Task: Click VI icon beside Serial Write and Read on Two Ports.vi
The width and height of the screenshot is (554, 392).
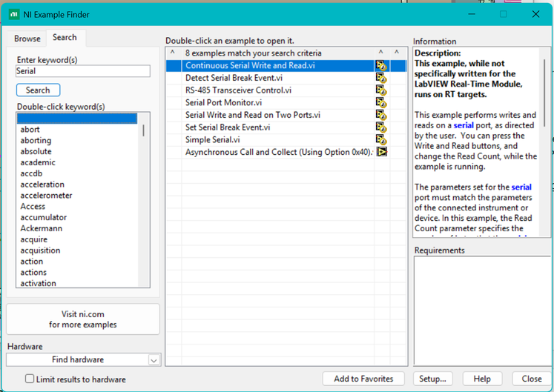Action: click(x=381, y=115)
